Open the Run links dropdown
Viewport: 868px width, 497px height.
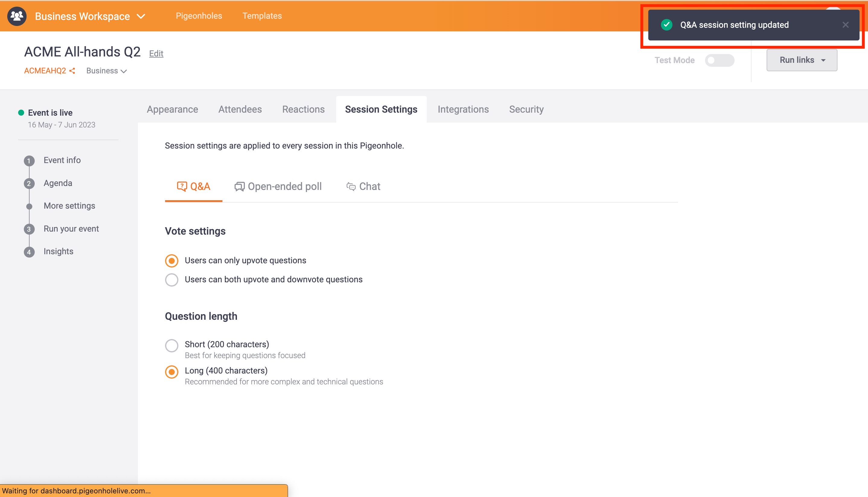pos(802,60)
